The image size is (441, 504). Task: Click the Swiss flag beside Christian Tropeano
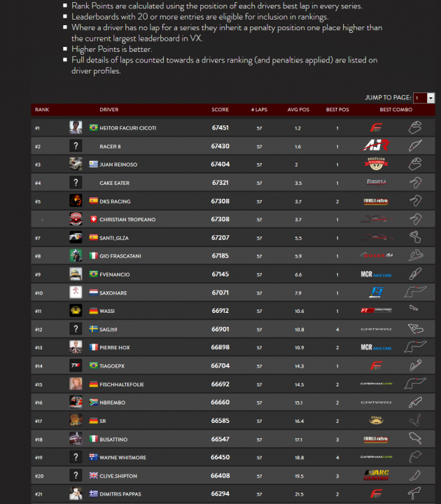(x=93, y=220)
